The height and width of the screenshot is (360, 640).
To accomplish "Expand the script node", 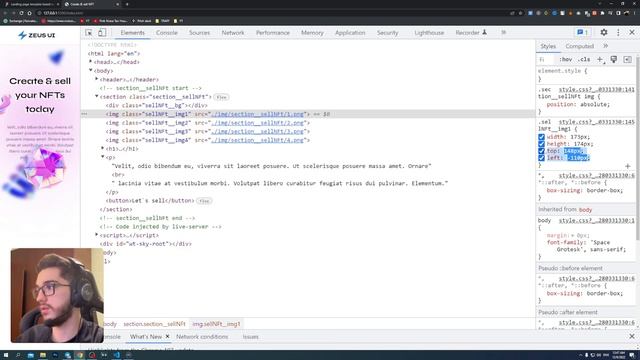I will coord(97,235).
